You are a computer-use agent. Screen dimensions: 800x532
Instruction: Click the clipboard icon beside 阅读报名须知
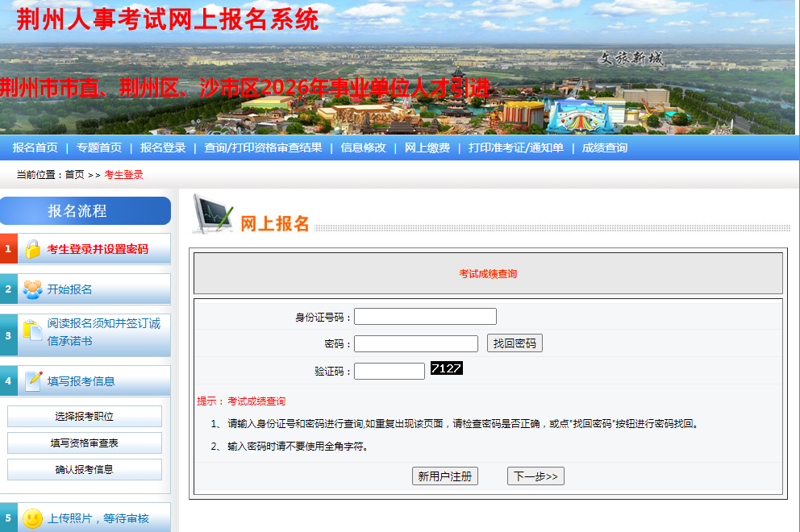coord(32,330)
